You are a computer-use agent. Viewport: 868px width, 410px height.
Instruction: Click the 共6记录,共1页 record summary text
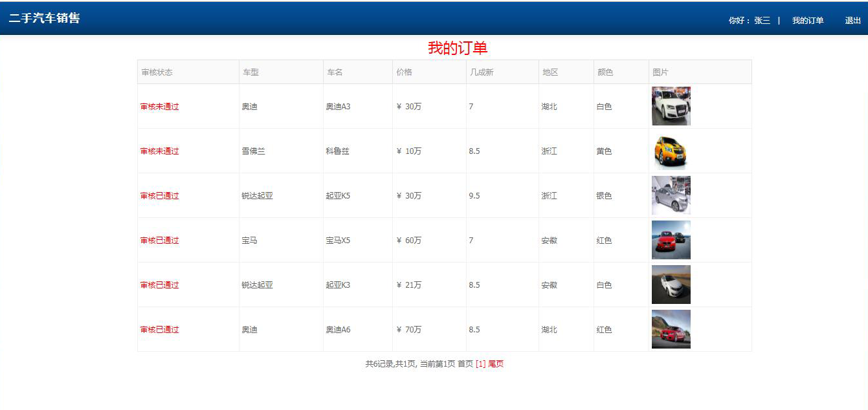390,364
